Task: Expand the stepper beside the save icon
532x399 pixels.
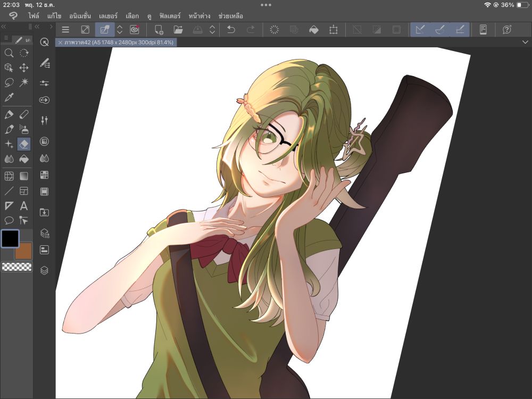Action: click(x=212, y=30)
